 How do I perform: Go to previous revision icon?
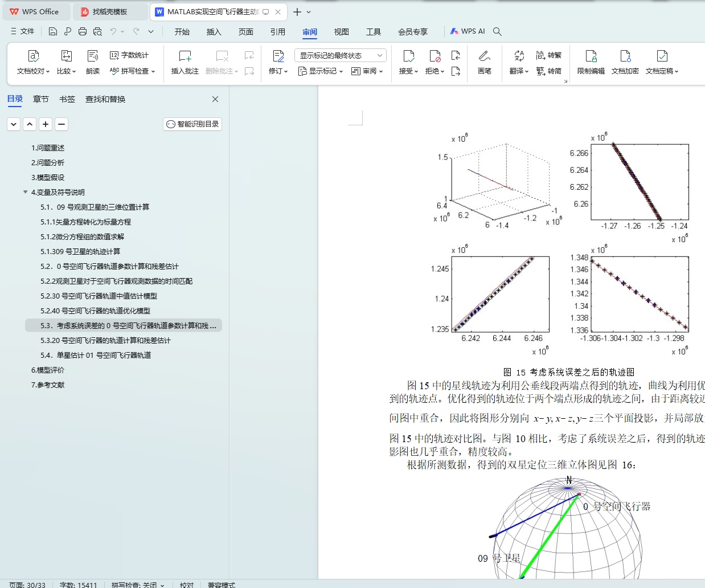[456, 55]
